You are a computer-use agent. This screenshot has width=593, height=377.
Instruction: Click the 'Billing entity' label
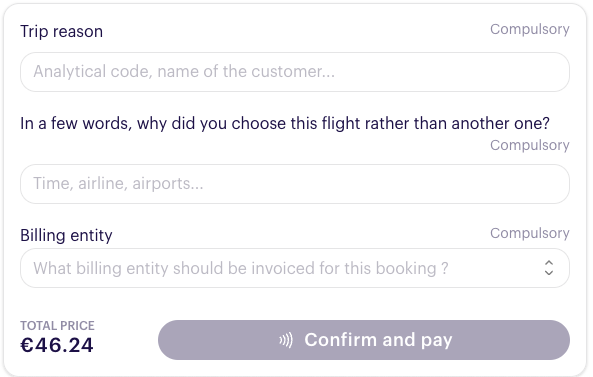[66, 235]
